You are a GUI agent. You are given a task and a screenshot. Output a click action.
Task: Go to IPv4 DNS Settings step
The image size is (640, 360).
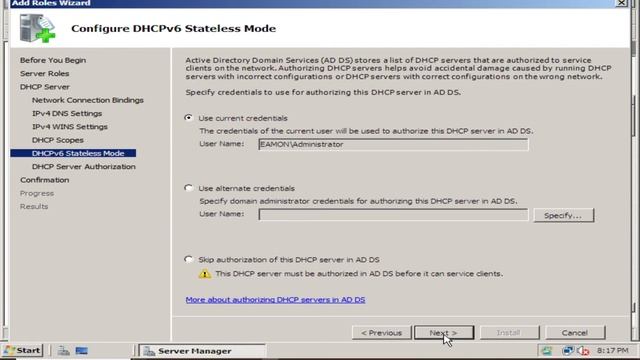pos(67,113)
